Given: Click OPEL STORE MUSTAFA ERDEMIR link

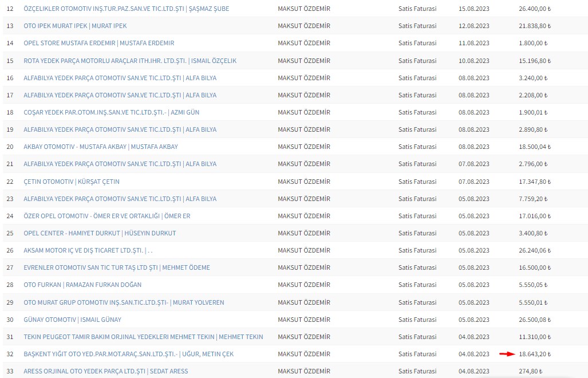Looking at the screenshot, I should point(98,44).
